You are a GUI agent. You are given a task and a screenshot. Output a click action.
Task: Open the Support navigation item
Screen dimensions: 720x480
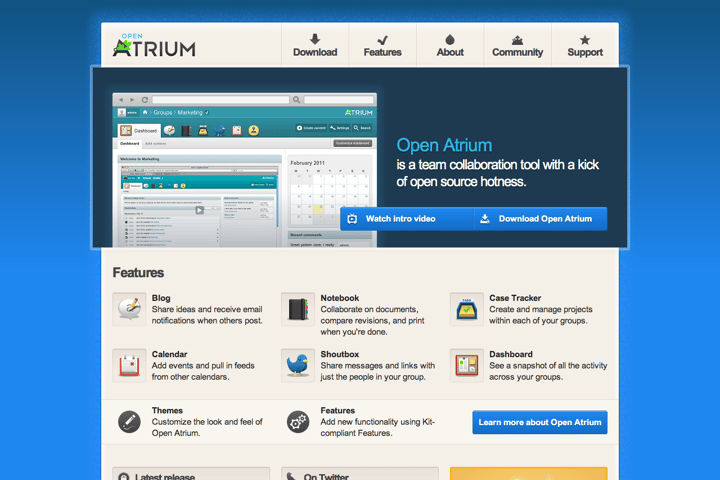[x=585, y=45]
